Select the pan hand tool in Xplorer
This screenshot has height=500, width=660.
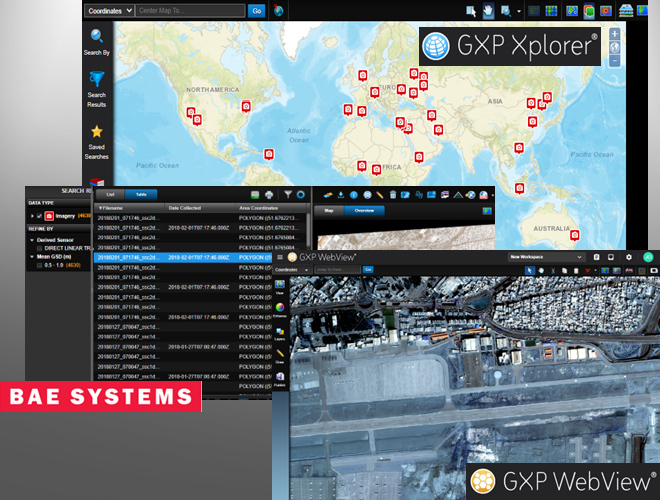point(488,11)
